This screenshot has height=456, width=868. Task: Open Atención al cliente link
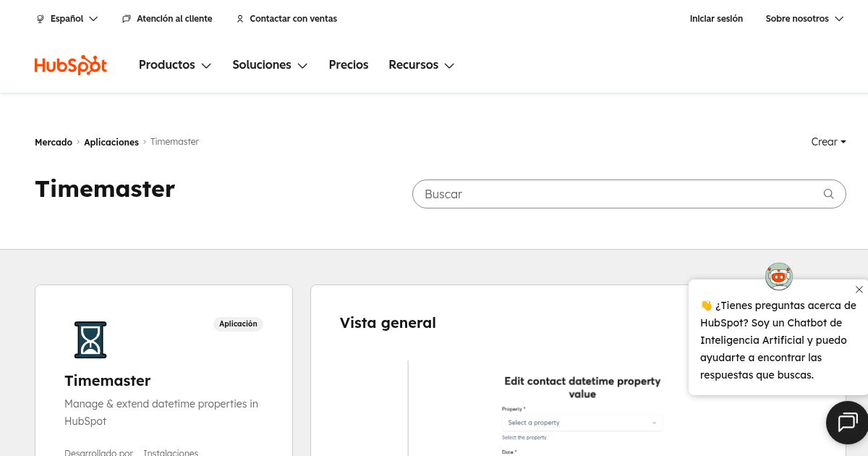174,19
